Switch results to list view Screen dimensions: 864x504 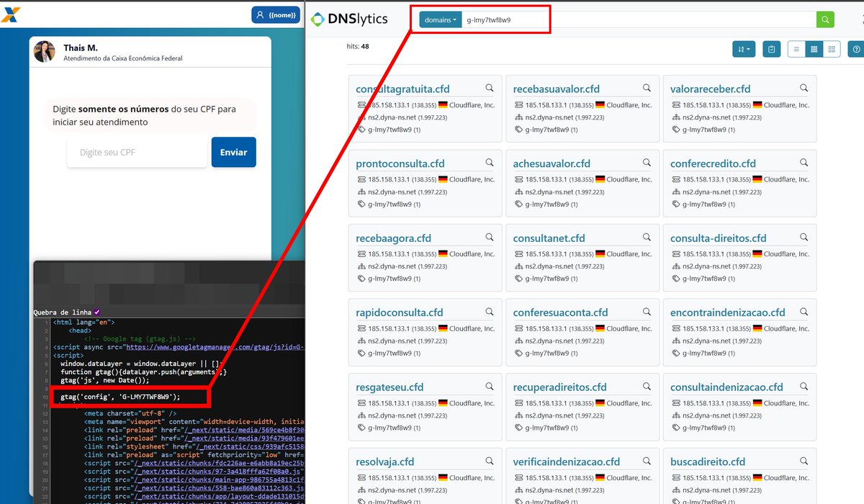796,49
